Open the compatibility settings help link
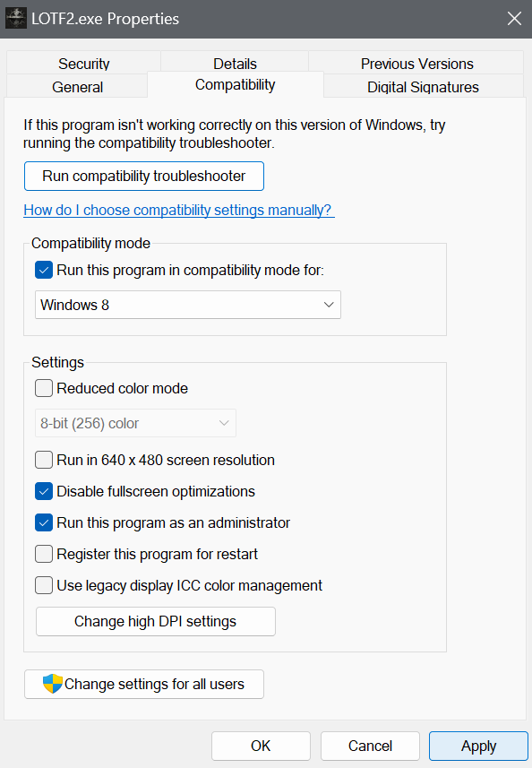Viewport: 532px width, 768px height. pyautogui.click(x=179, y=210)
